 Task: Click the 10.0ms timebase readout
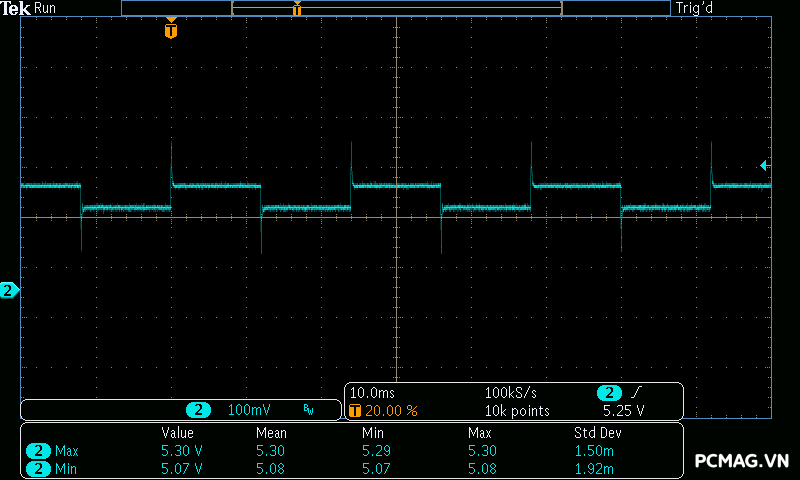tap(371, 393)
